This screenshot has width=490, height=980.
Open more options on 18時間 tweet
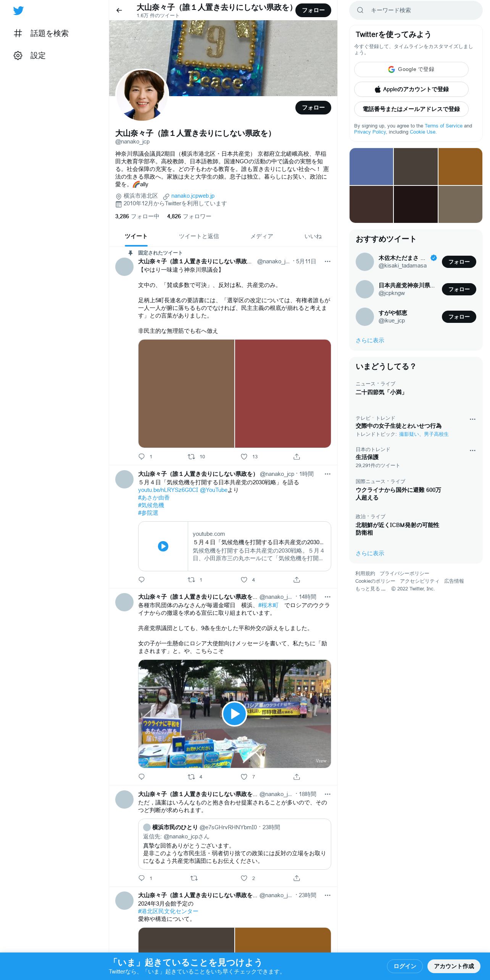point(327,794)
